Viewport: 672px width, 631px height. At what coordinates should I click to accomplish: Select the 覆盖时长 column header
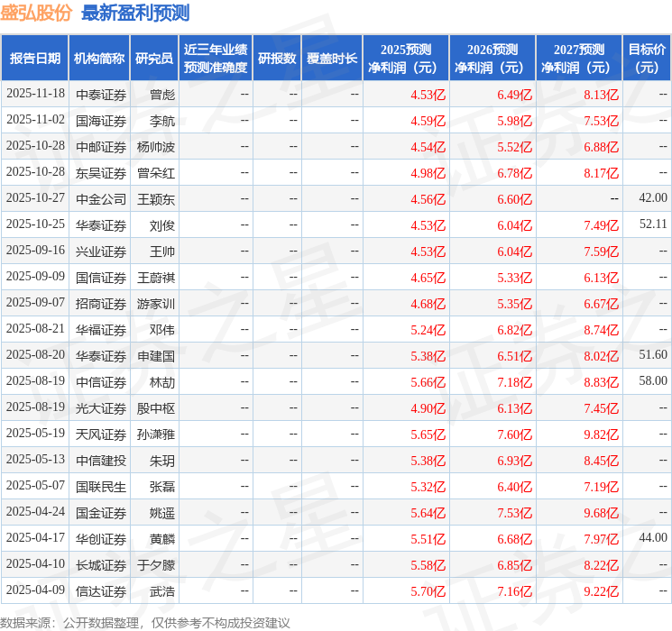pos(332,59)
